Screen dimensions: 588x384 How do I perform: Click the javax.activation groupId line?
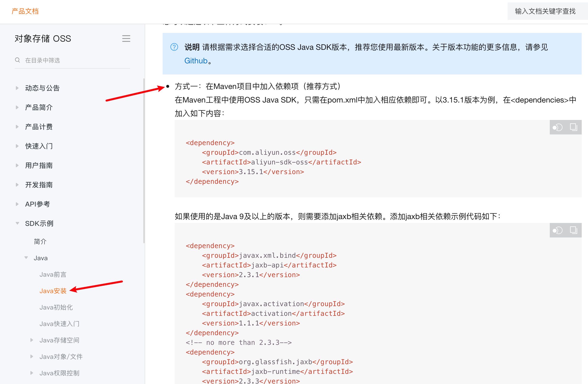273,304
